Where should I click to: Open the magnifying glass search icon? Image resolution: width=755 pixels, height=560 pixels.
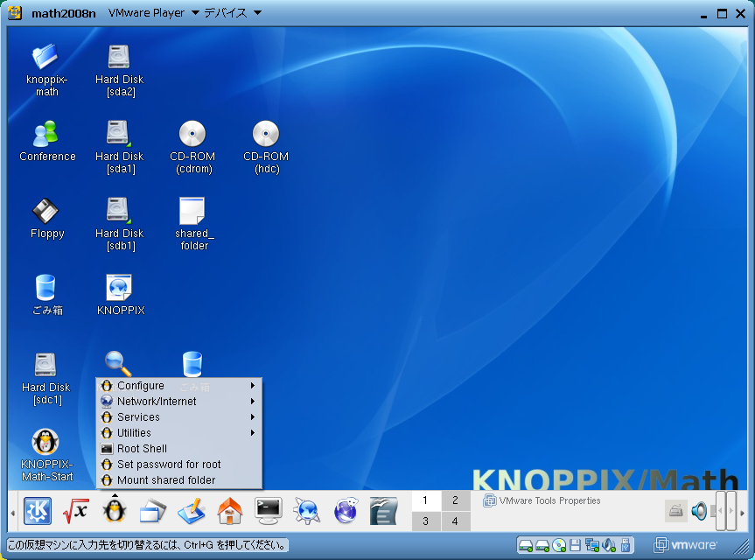(118, 363)
